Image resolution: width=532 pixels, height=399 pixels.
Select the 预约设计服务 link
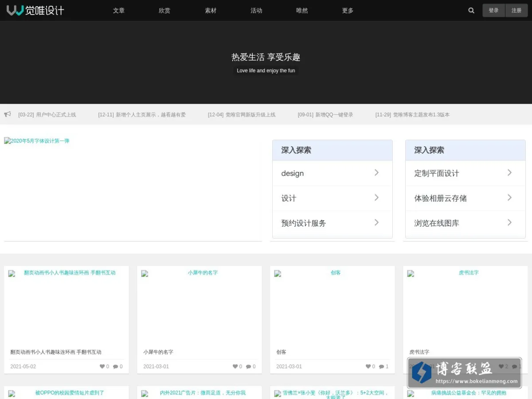[x=304, y=223]
